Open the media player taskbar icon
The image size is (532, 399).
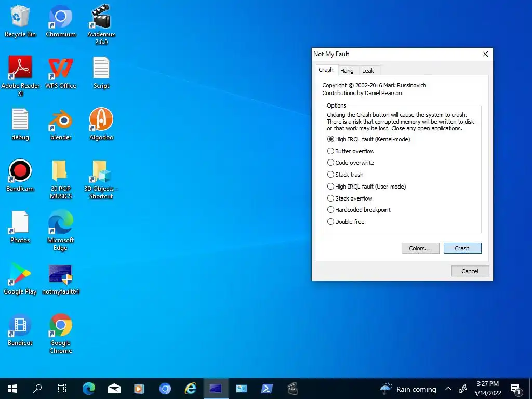click(139, 389)
